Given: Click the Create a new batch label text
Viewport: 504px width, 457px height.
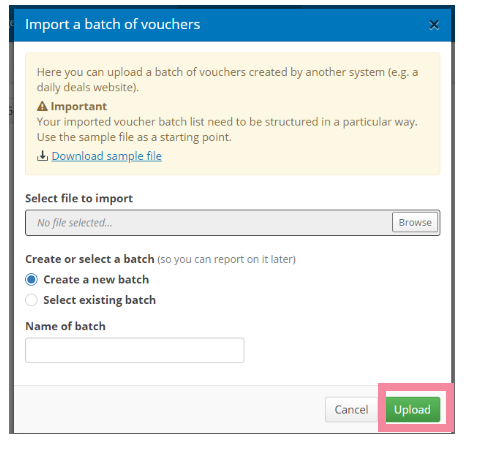Looking at the screenshot, I should [96, 279].
